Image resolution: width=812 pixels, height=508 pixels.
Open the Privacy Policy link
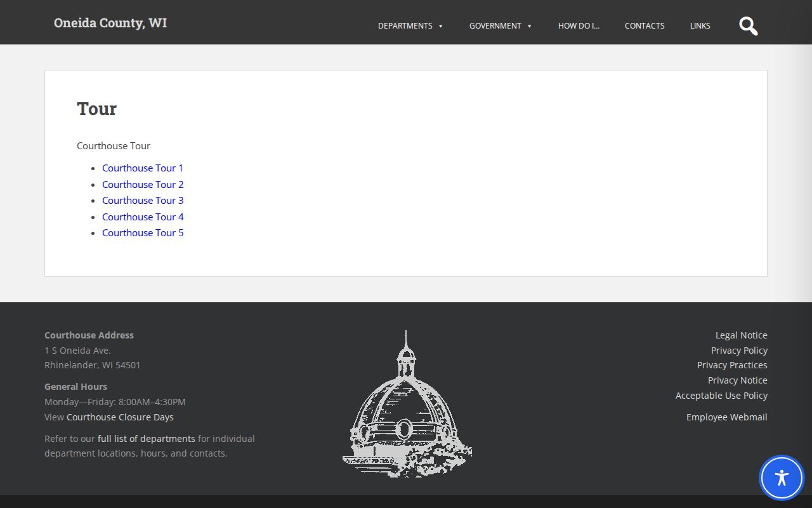(739, 351)
